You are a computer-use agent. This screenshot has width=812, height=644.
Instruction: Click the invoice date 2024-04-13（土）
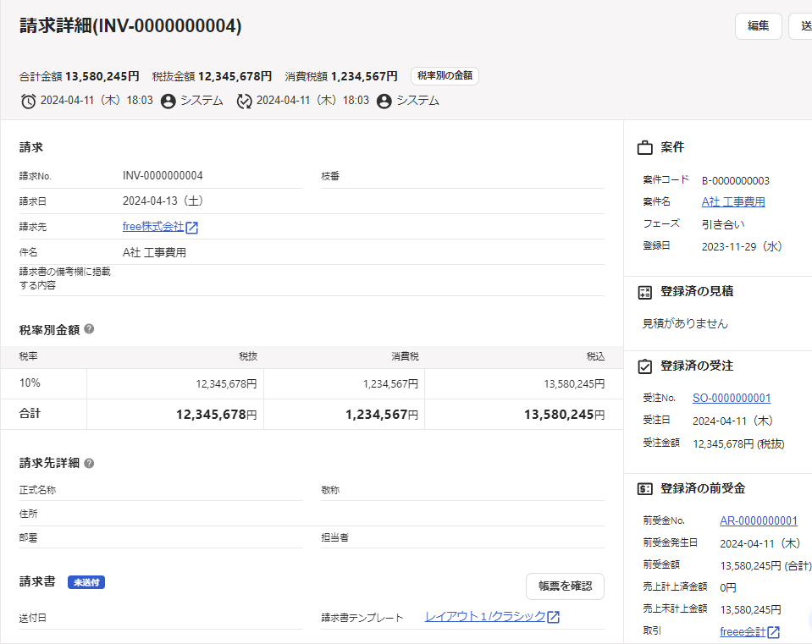coord(163,201)
